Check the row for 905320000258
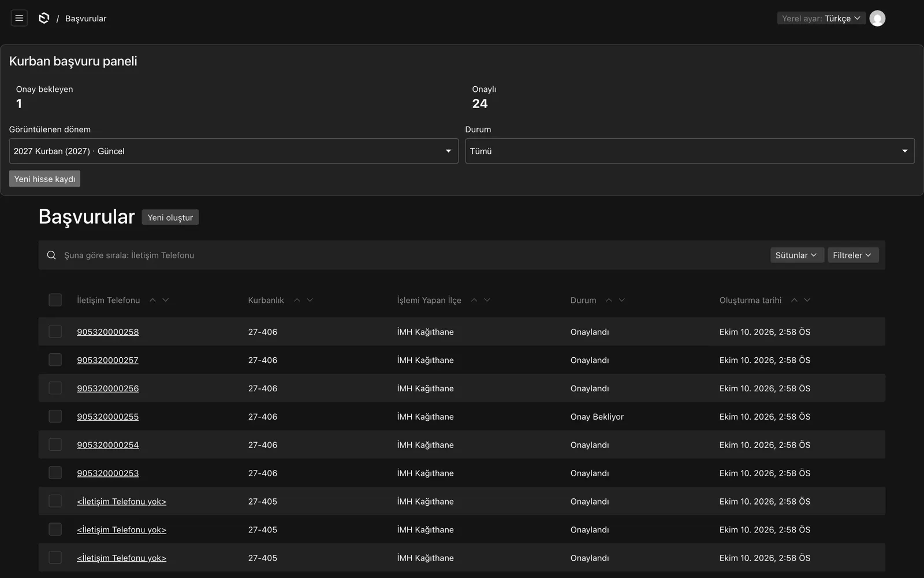 pos(55,331)
